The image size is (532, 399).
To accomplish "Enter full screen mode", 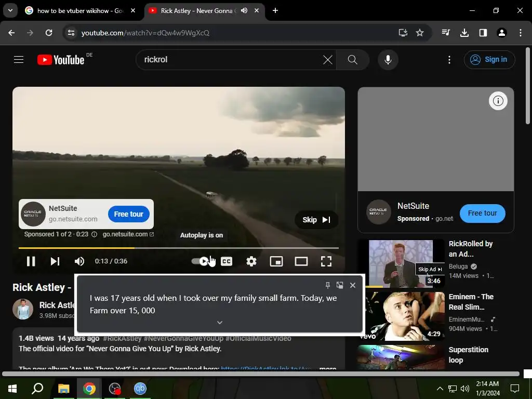I will [326, 261].
